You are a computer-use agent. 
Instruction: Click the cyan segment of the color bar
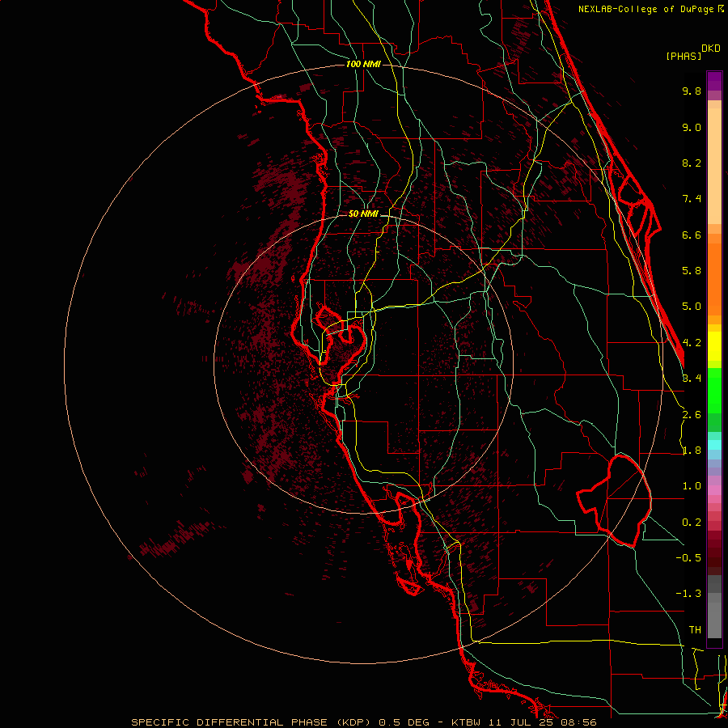(x=714, y=445)
